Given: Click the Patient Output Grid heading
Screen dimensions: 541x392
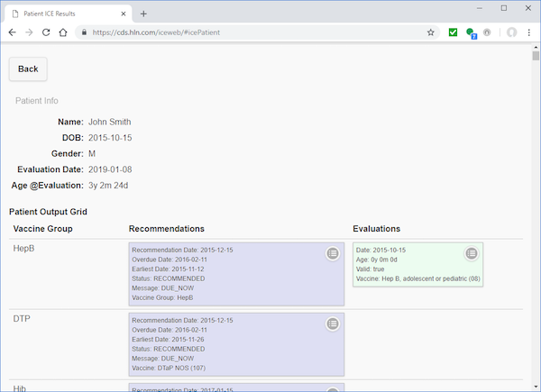Looking at the screenshot, I should click(x=48, y=212).
